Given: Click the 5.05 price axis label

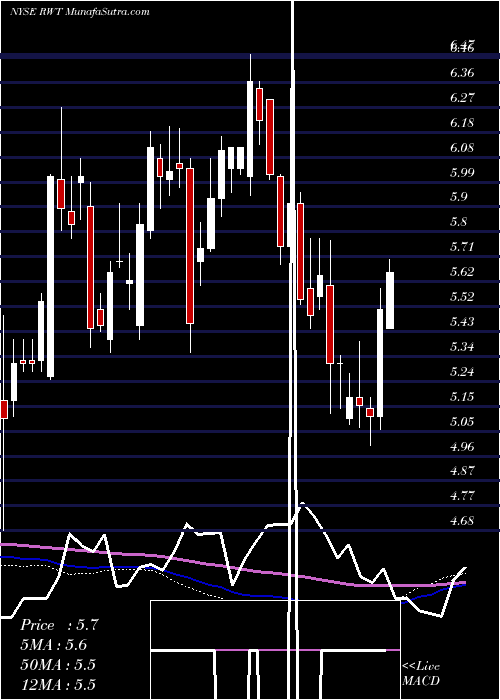Looking at the screenshot, I should (x=463, y=422).
